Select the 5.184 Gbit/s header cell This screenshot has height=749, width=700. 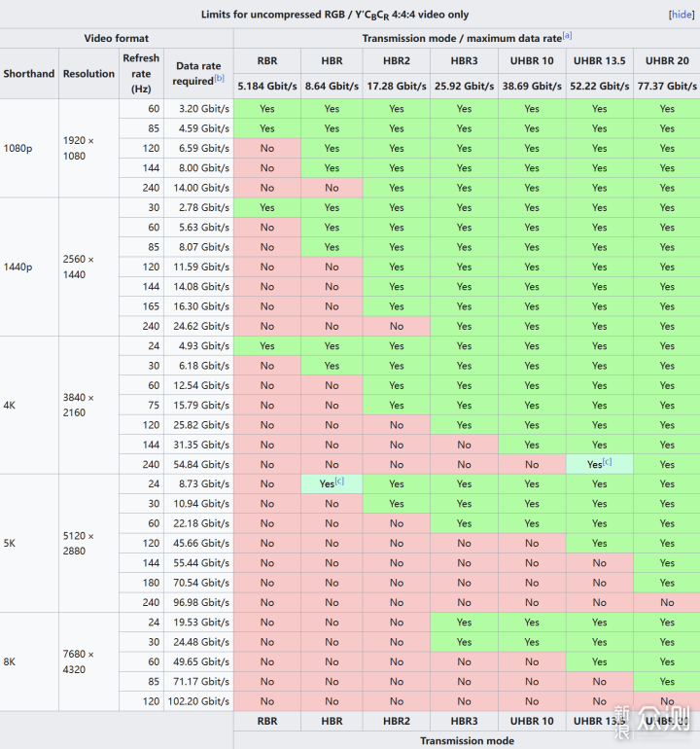(x=266, y=86)
